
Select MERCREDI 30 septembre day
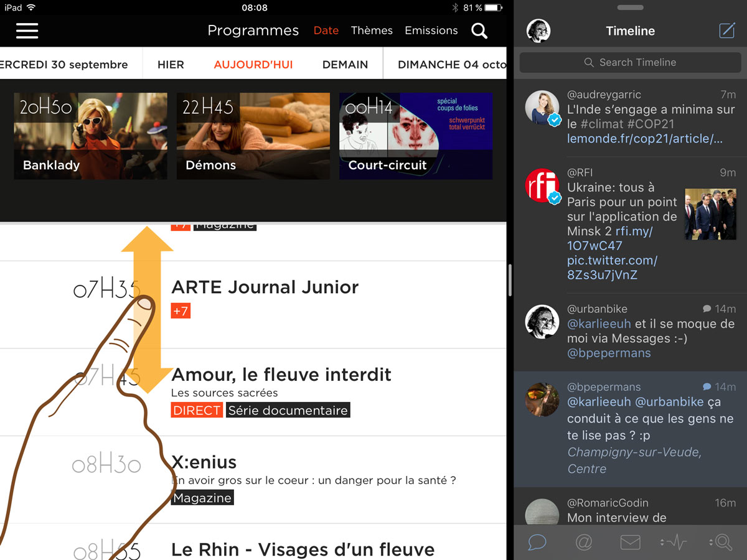(64, 64)
